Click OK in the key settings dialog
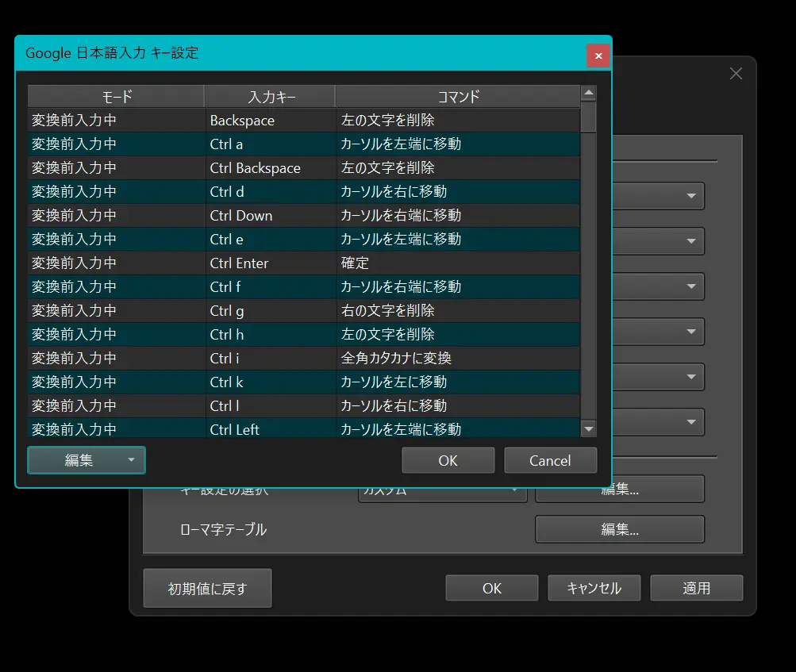Screen dimensions: 796x672 pyautogui.click(x=448, y=460)
